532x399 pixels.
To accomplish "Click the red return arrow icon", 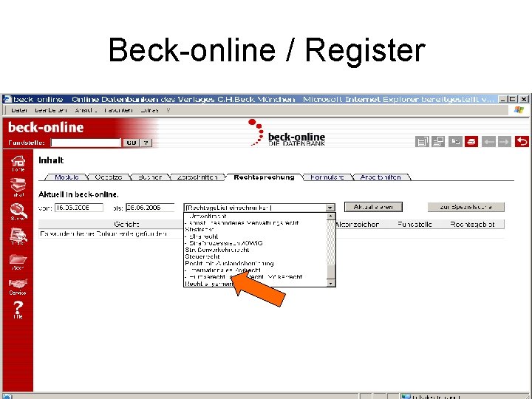I will point(522,141).
